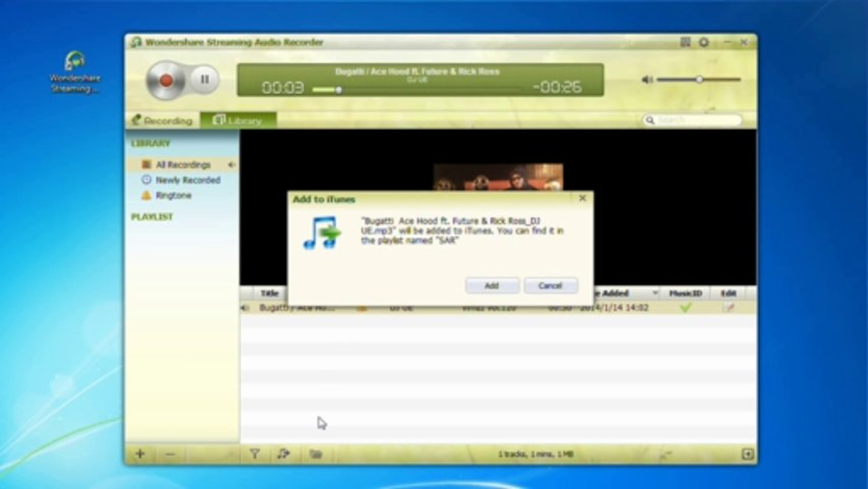This screenshot has height=489, width=868.
Task: Open the settings gear menu
Action: click(704, 41)
